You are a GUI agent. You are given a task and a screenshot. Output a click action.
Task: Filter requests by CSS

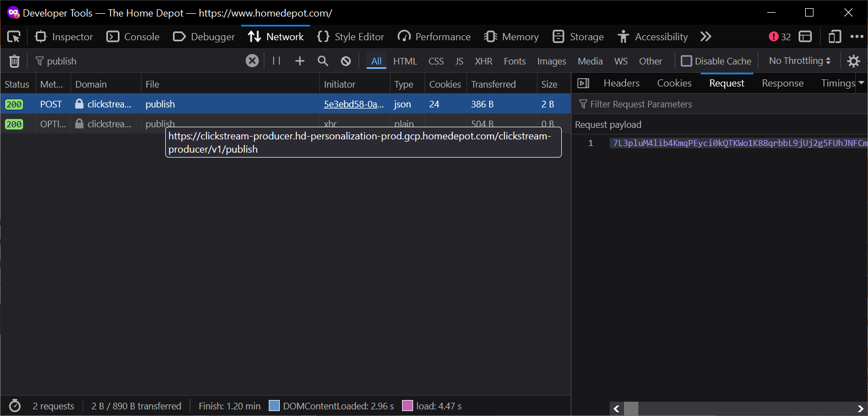[x=436, y=61]
